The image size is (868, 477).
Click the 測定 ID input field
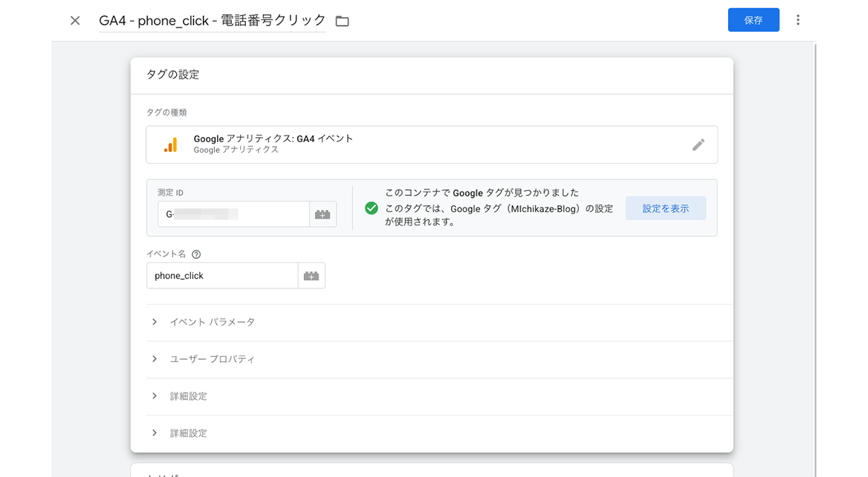click(x=233, y=214)
